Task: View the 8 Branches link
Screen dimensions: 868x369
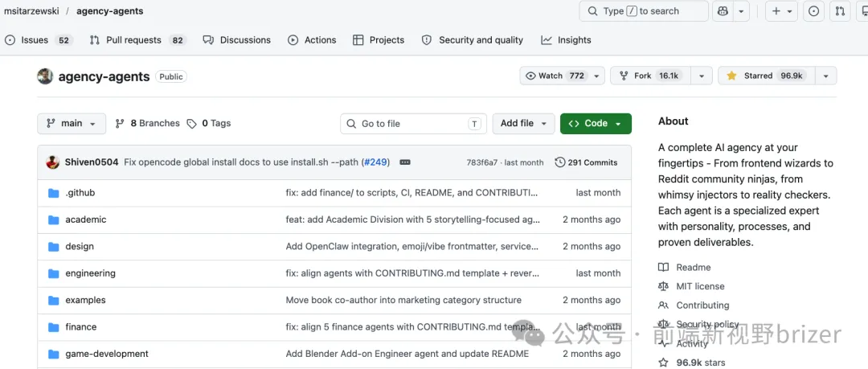Action: [x=147, y=124]
